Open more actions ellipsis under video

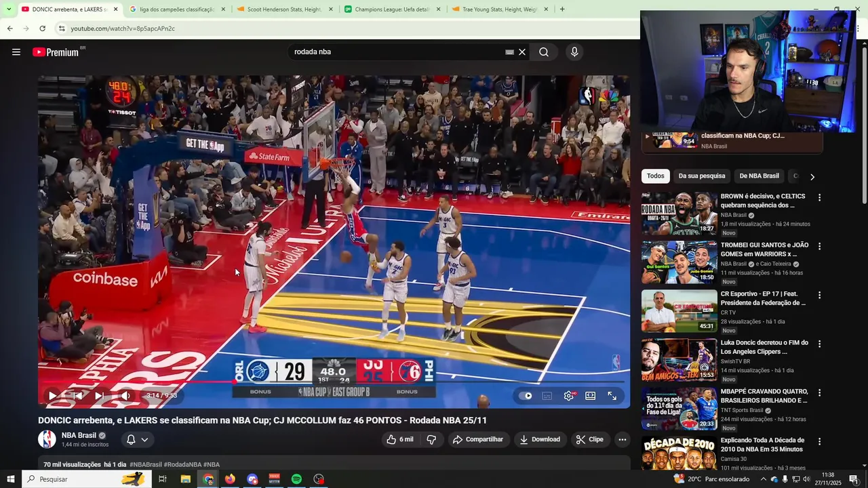point(622,439)
